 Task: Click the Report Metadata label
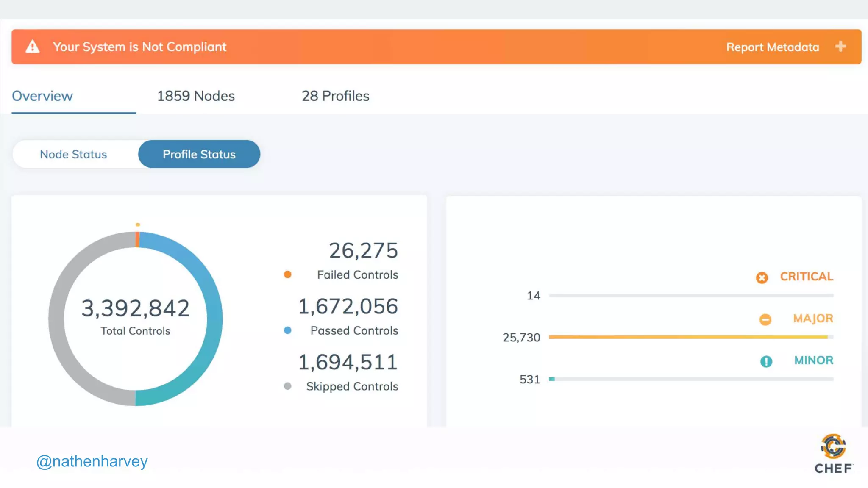pos(772,47)
